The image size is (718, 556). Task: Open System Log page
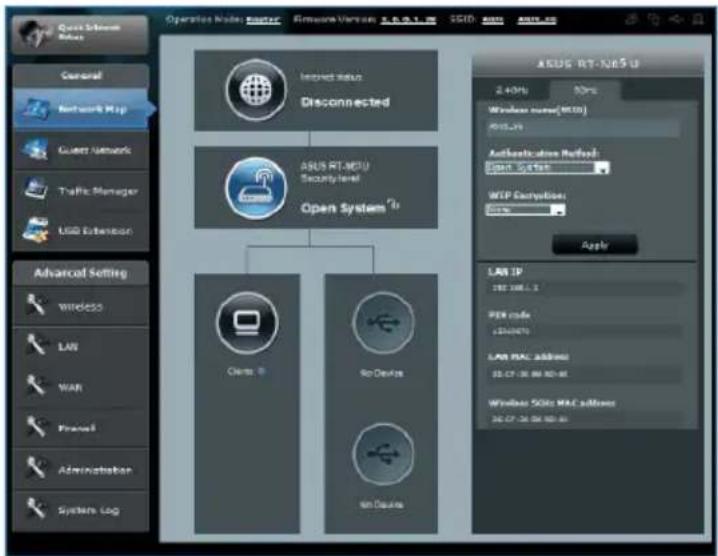click(82, 510)
